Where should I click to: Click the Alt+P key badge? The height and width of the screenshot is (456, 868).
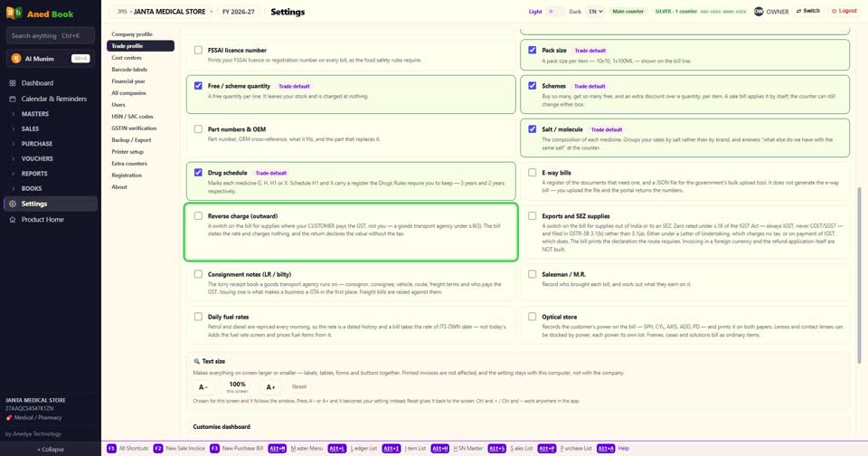(x=546, y=448)
